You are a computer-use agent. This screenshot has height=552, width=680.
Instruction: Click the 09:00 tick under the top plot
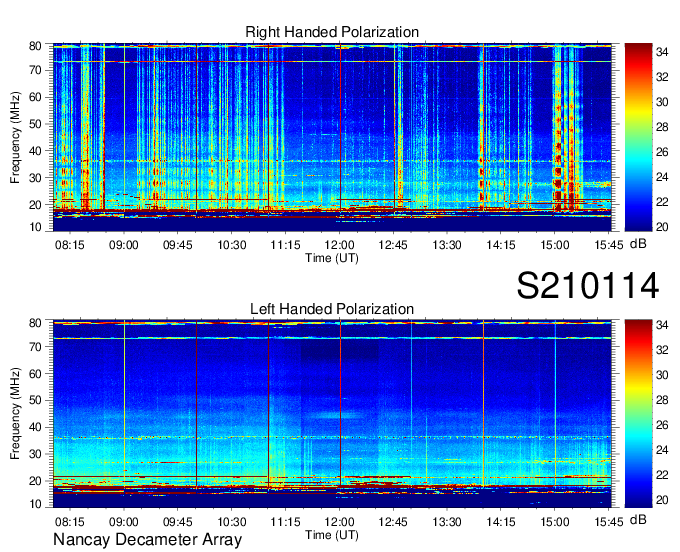(x=124, y=245)
